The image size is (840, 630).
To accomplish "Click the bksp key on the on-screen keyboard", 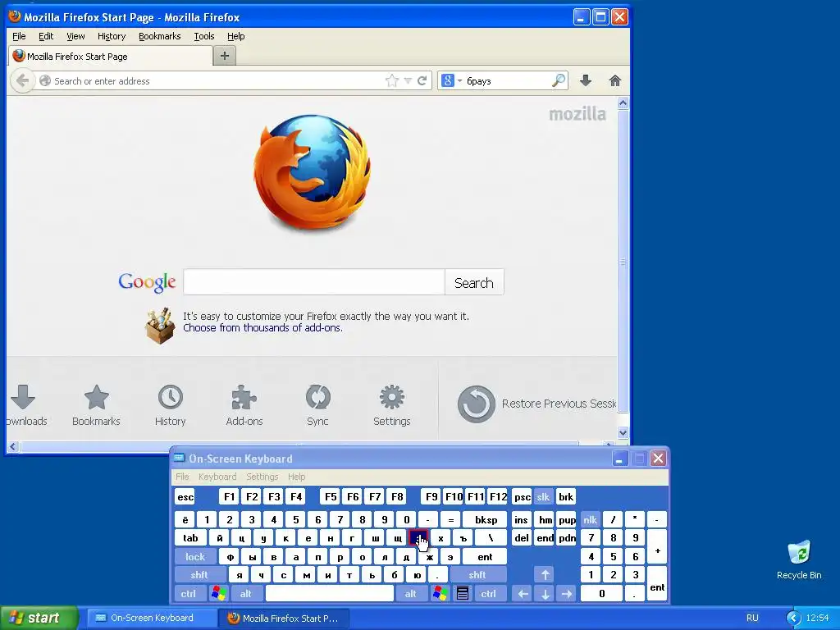I will (486, 519).
